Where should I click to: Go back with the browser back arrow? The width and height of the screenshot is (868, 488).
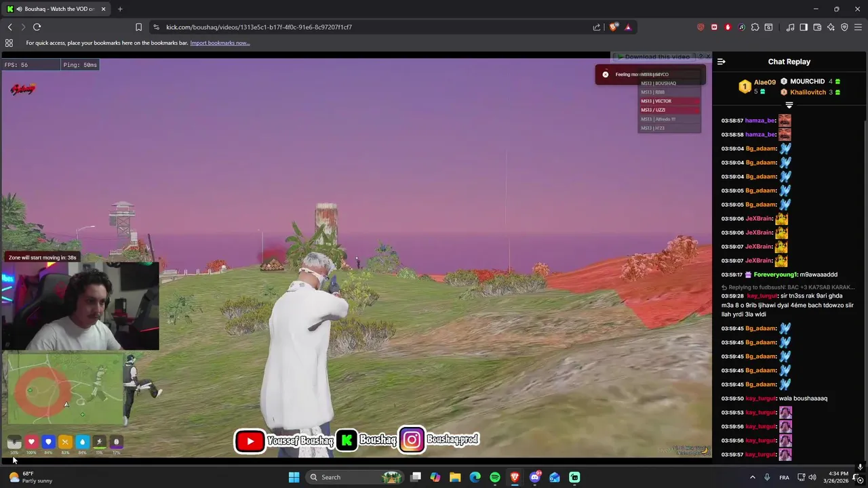pos(9,27)
